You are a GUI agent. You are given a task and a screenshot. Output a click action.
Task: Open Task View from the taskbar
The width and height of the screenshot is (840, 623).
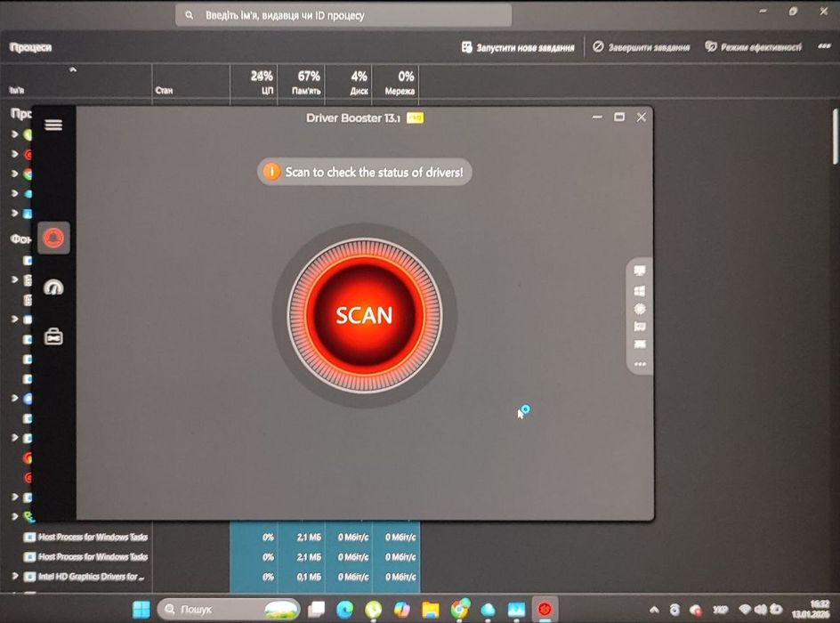pos(316,609)
